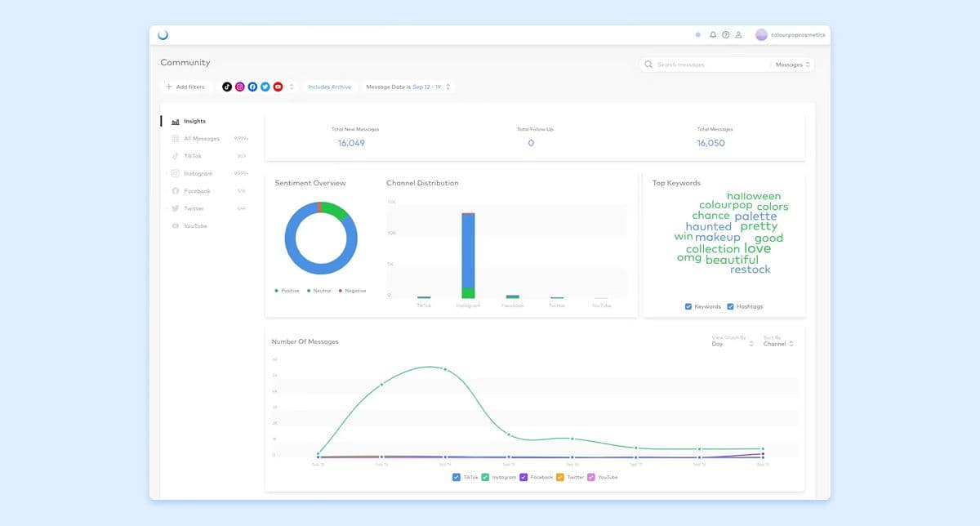Click the Neutral legend dot
Image resolution: width=980 pixels, height=526 pixels.
308,291
